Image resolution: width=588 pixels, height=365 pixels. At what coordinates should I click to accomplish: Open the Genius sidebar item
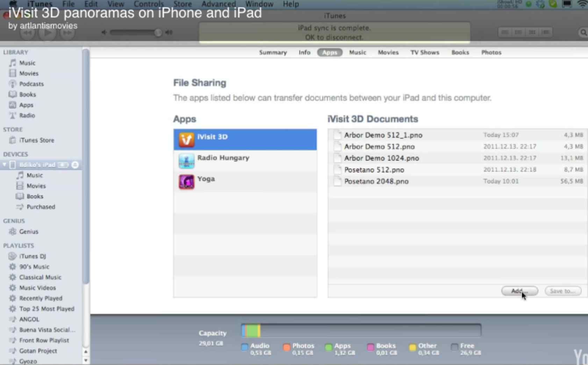coord(29,231)
